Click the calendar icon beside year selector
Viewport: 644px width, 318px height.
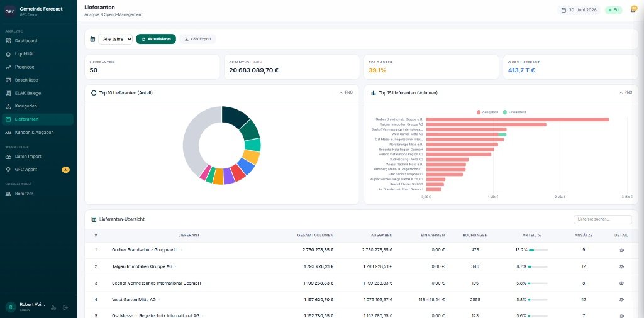click(x=93, y=40)
